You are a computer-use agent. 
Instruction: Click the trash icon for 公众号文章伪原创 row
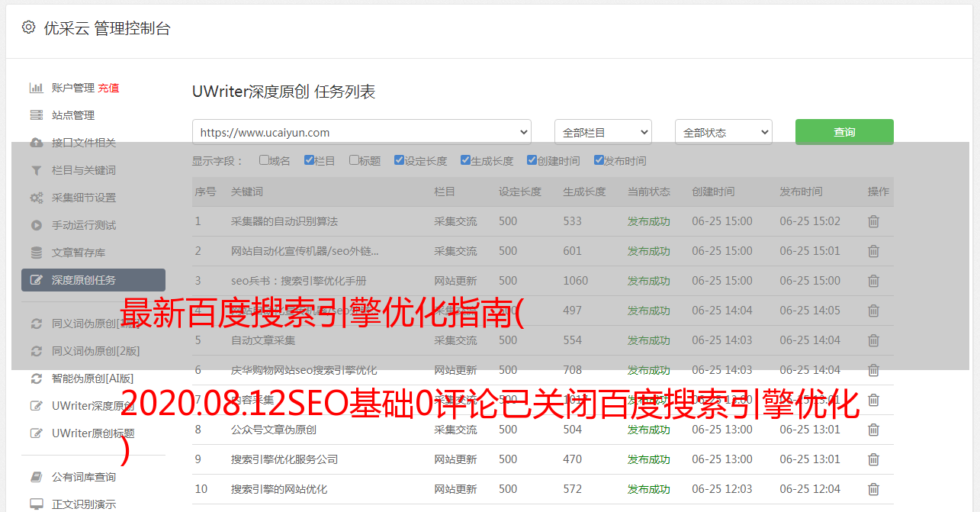(x=873, y=430)
